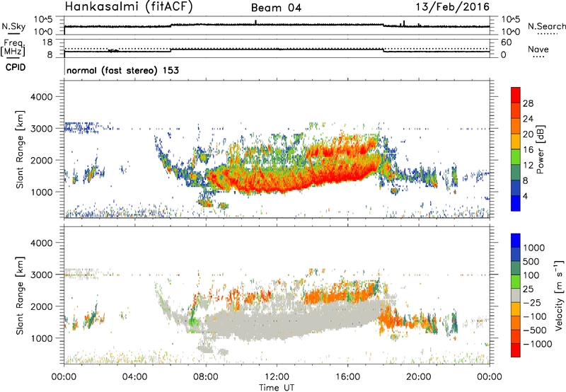Click the '18' frequency axis tick

click(x=47, y=42)
